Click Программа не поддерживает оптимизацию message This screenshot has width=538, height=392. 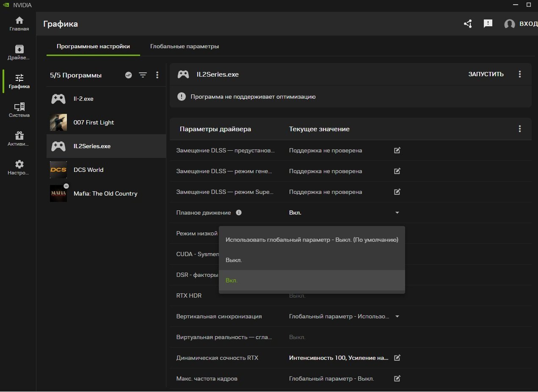click(x=253, y=97)
